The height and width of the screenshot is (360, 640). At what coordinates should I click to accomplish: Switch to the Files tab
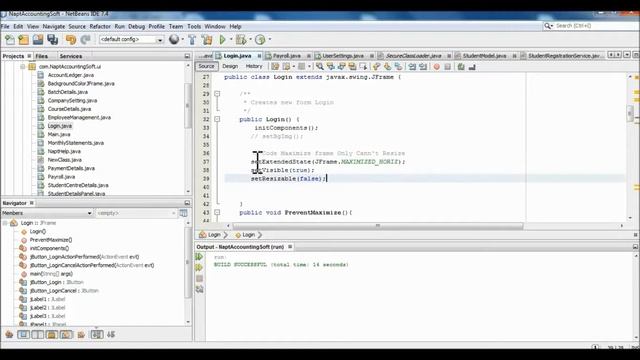pos(41,56)
